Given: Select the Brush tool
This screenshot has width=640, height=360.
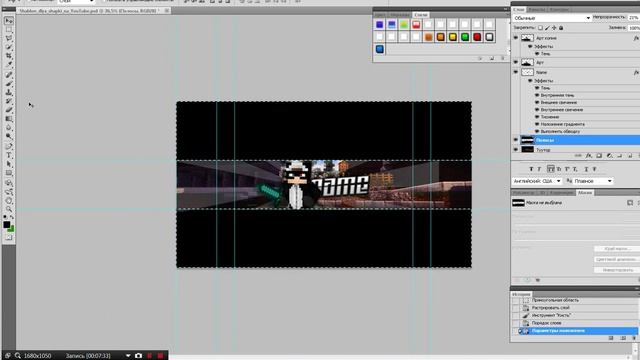Looking at the screenshot, I should point(9,84).
